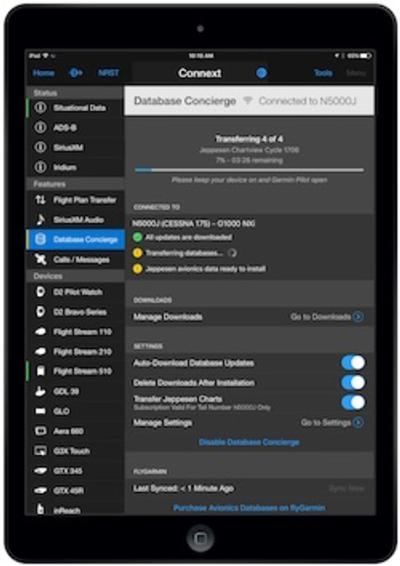Image resolution: width=400 pixels, height=566 pixels.
Task: Select D2 Bravo Series device
Action: coord(75,312)
